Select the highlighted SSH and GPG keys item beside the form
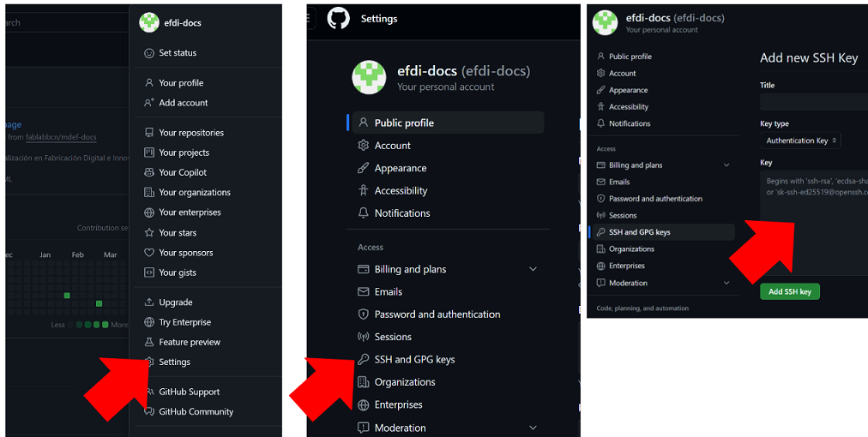Screen dimensions: 868x437 [x=663, y=232]
